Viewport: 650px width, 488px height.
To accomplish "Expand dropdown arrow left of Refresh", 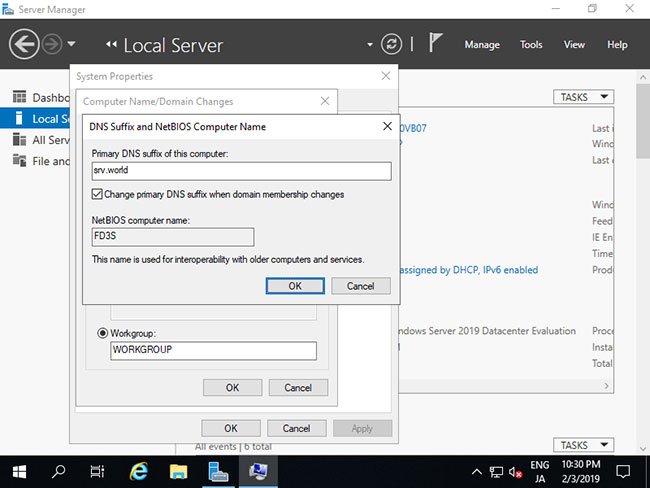I will coord(370,45).
